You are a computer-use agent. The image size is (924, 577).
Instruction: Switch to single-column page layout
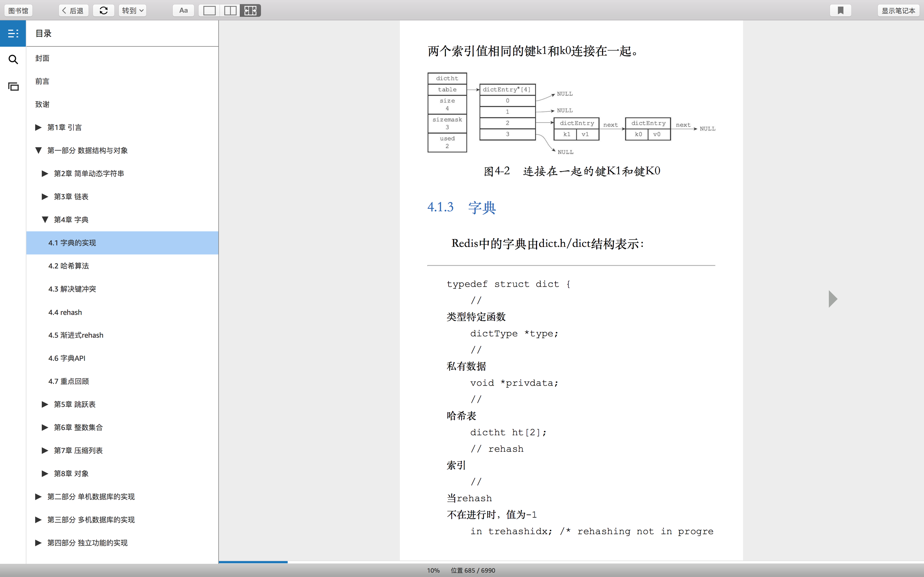click(x=209, y=11)
